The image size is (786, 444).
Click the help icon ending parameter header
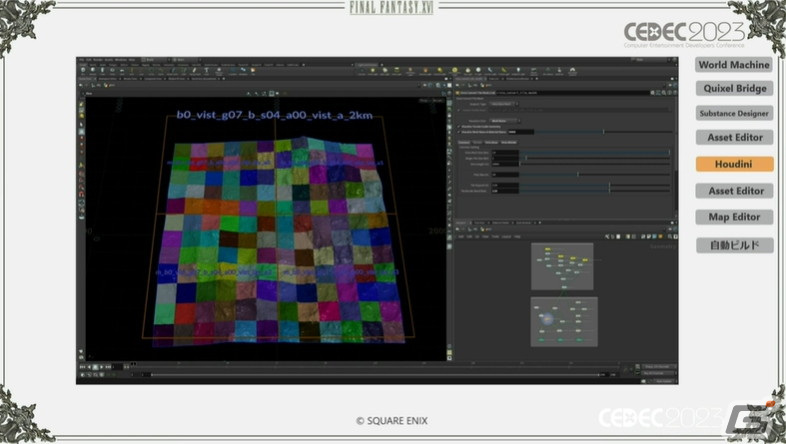pos(675,93)
